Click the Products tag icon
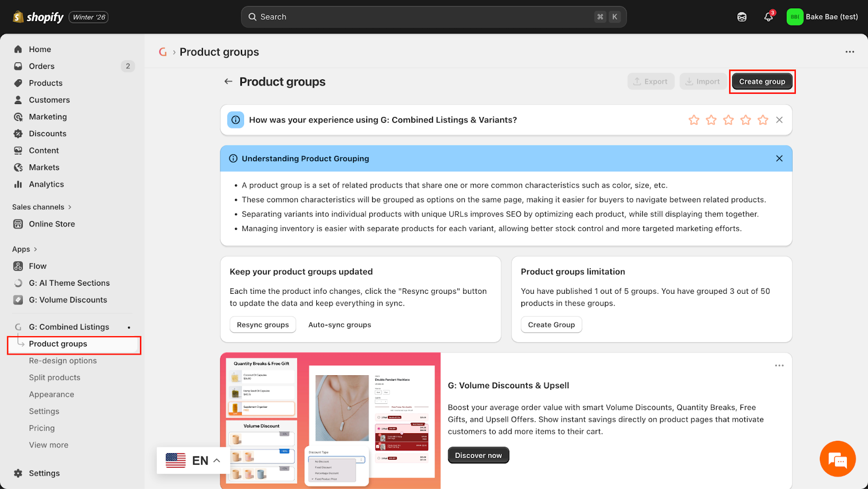 pos(18,83)
